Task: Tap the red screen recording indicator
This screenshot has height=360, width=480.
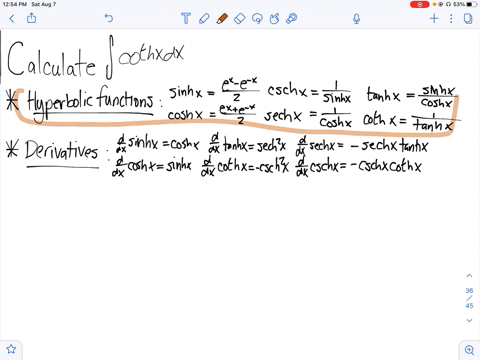Action: pos(420,4)
